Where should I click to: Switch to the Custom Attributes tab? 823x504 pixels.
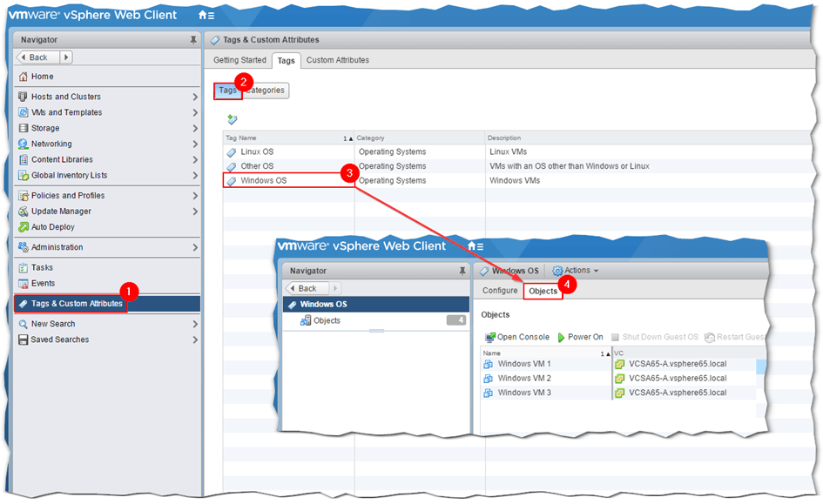(x=338, y=60)
